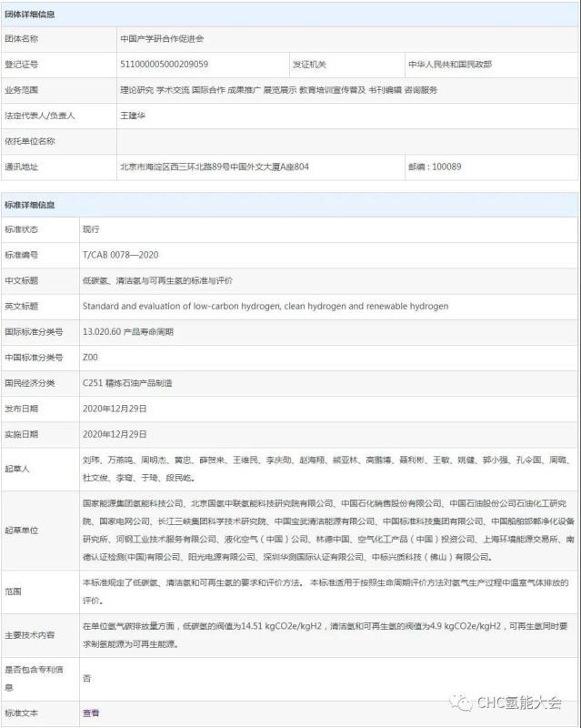Click ICS classification 13.020.60 产品寿命周期

coord(127,332)
